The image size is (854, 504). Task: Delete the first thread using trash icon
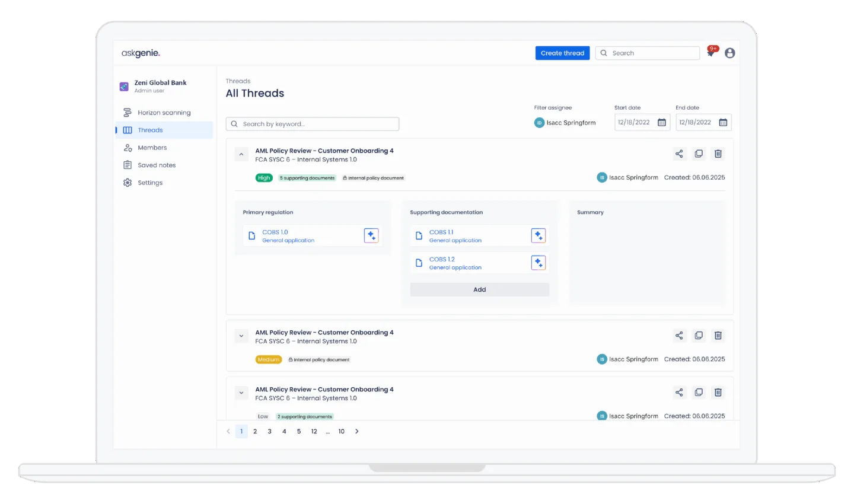click(718, 154)
